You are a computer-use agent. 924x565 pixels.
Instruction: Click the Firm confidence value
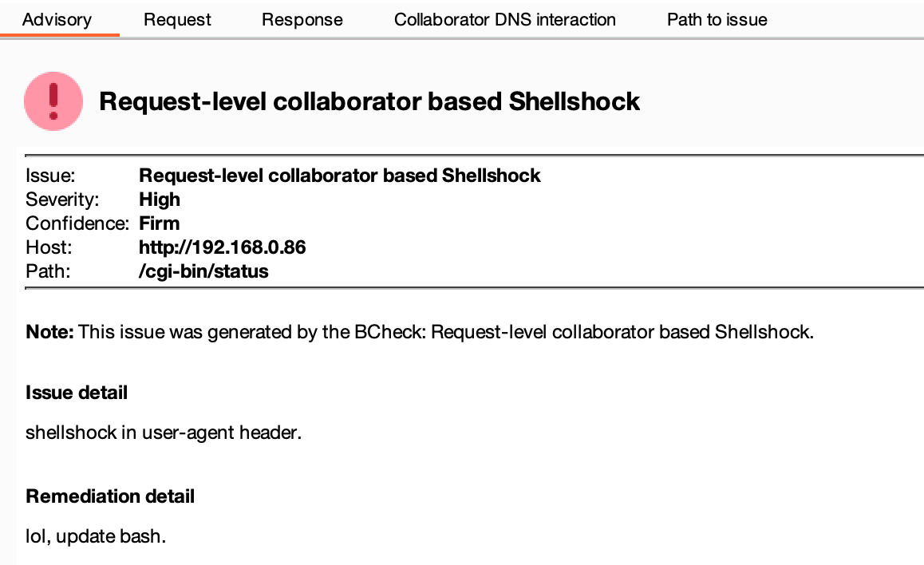point(160,223)
